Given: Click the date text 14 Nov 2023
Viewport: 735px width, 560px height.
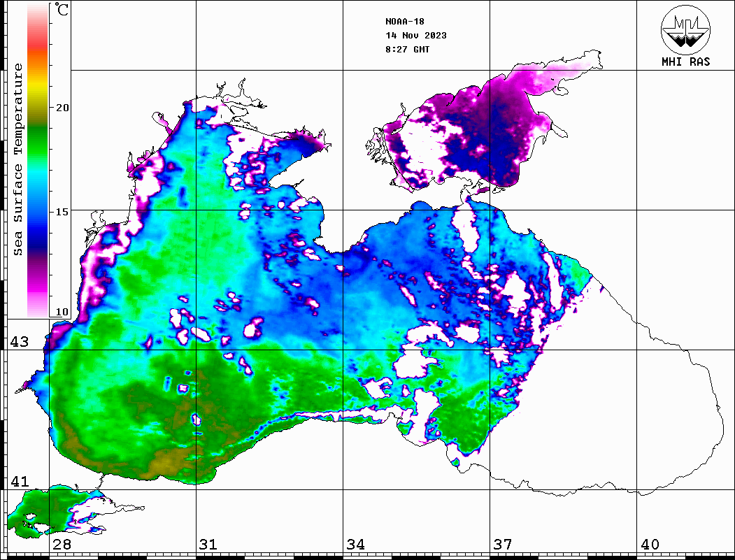Looking at the screenshot, I should coord(416,36).
